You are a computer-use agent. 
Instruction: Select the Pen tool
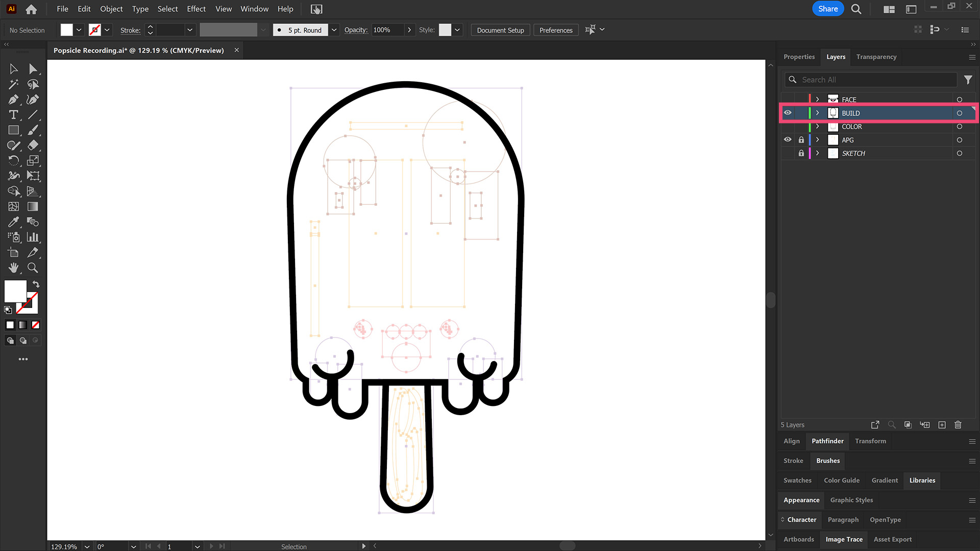pyautogui.click(x=14, y=100)
